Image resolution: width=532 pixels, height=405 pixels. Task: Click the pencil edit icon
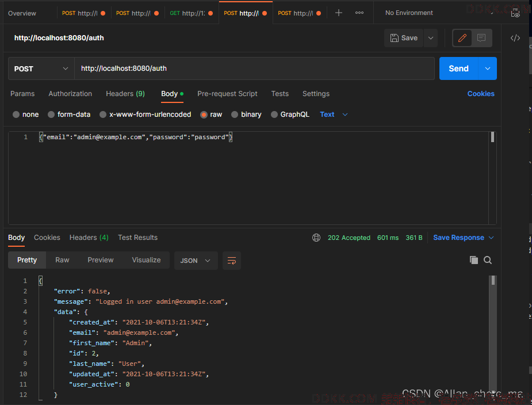[462, 38]
